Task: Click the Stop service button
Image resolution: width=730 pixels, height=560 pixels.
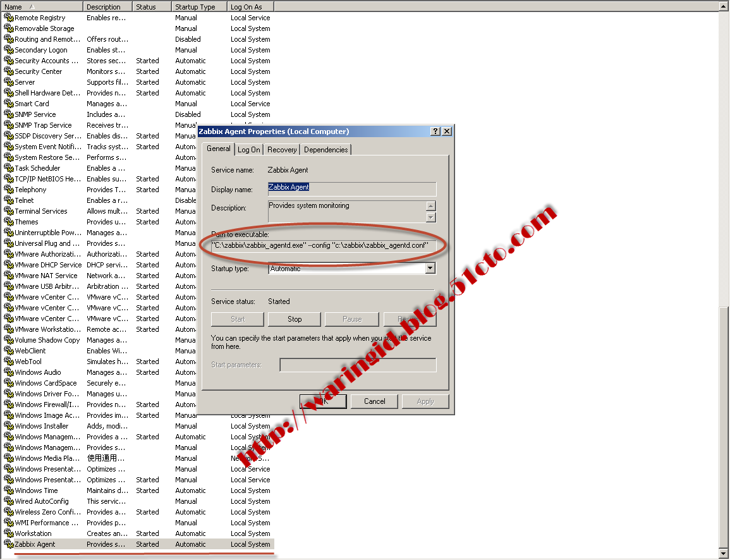Action: pyautogui.click(x=295, y=319)
